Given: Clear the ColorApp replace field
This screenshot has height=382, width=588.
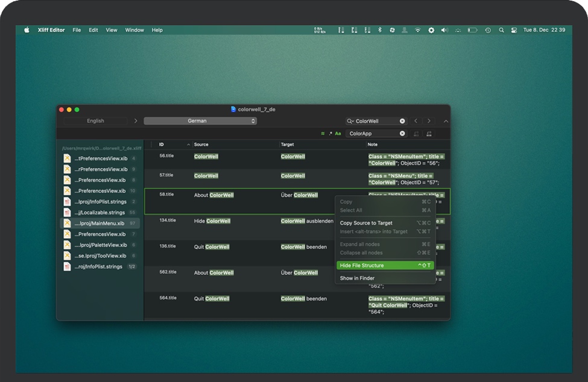Looking at the screenshot, I should [402, 134].
